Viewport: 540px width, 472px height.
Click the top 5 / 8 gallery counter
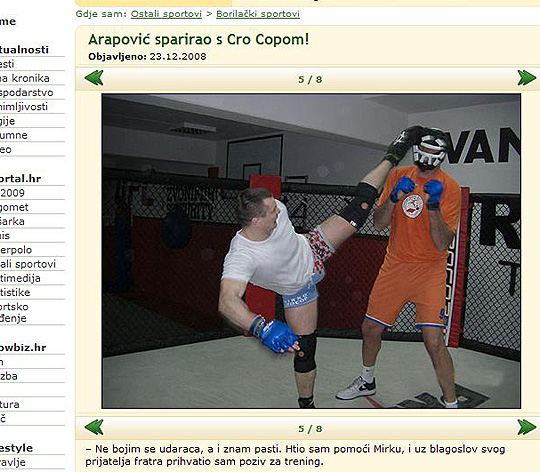(x=310, y=80)
